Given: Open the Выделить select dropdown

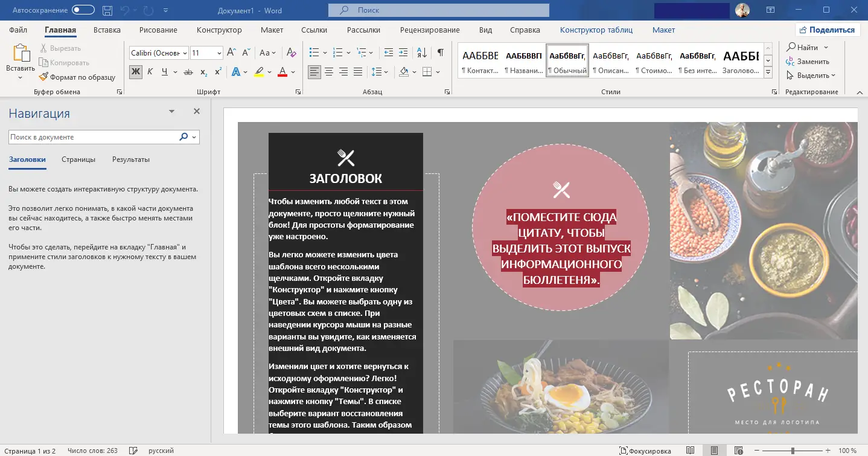Looking at the screenshot, I should coord(811,75).
